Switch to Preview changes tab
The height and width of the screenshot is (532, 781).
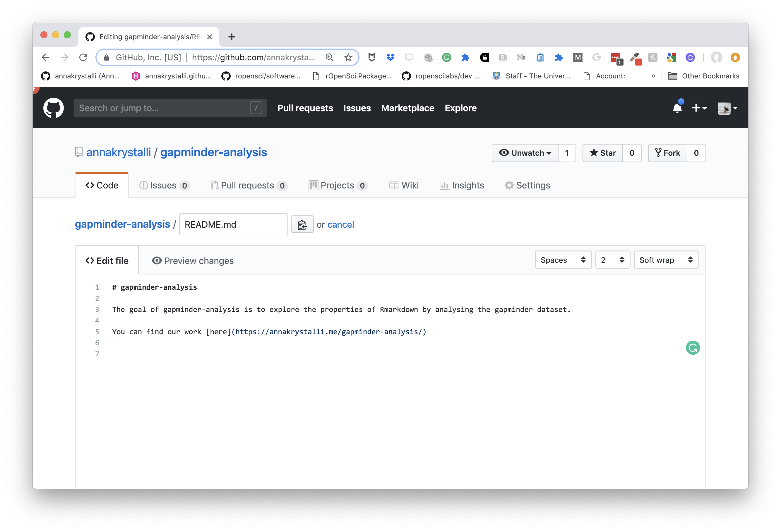tap(193, 261)
